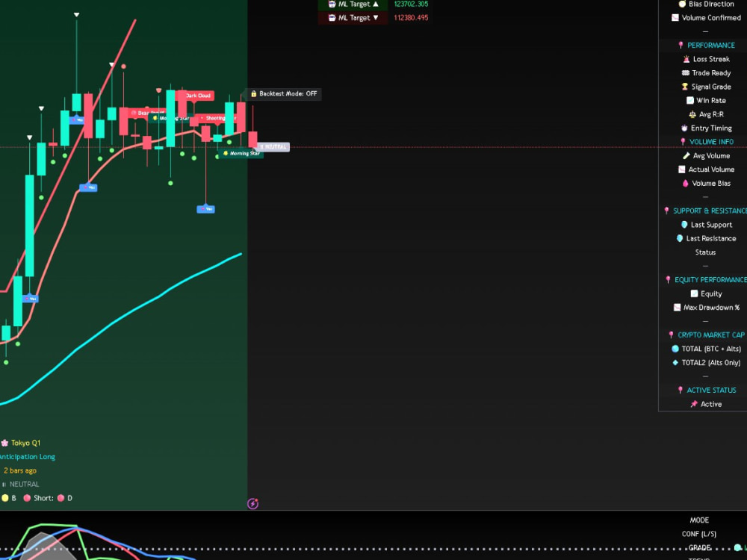Image resolution: width=747 pixels, height=560 pixels.
Task: Click the Avg R:R scales icon
Action: point(692,114)
